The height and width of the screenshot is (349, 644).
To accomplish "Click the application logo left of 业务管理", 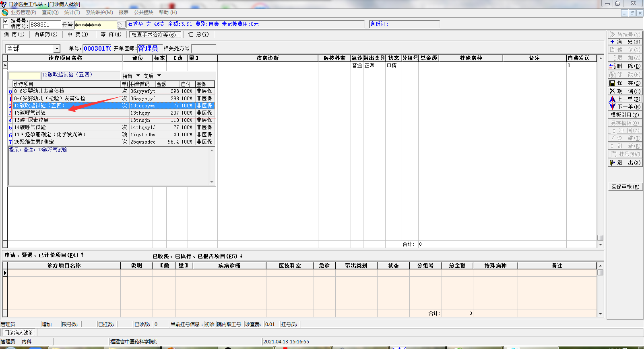I will [x=5, y=12].
